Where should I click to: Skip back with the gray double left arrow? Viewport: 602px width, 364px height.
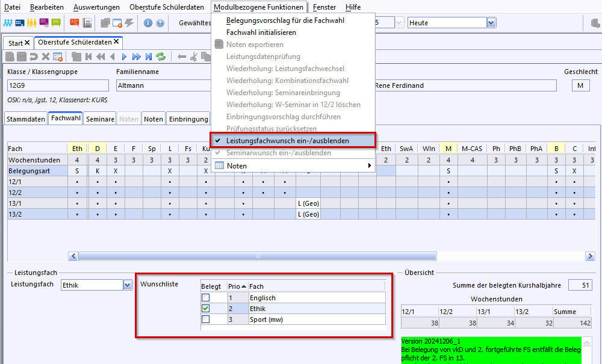point(101,57)
